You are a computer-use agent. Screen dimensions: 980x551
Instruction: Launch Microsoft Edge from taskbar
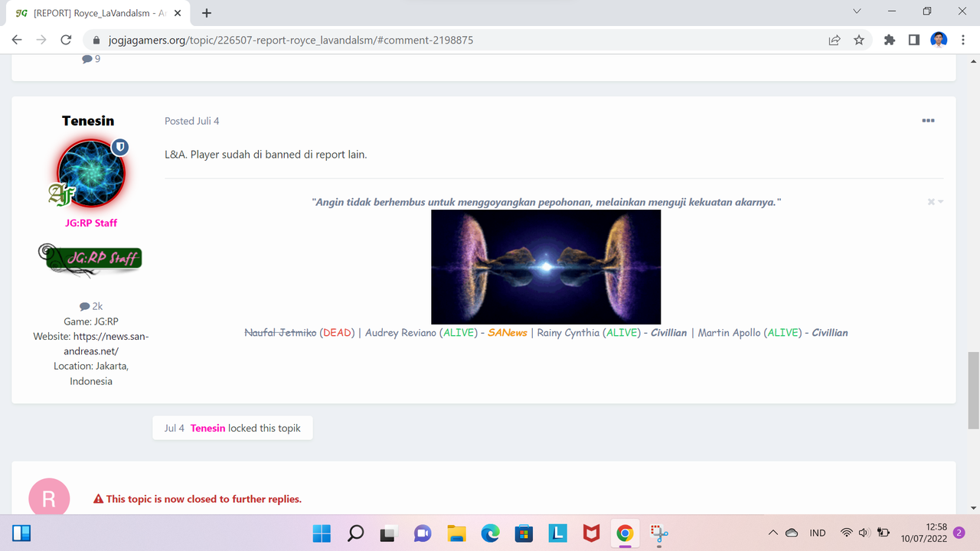pos(490,533)
